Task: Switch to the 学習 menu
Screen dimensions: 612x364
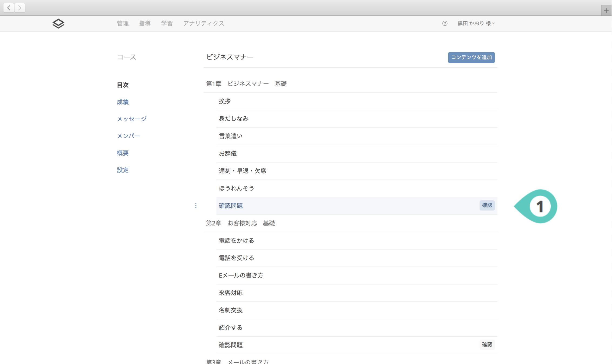Action: pyautogui.click(x=167, y=23)
